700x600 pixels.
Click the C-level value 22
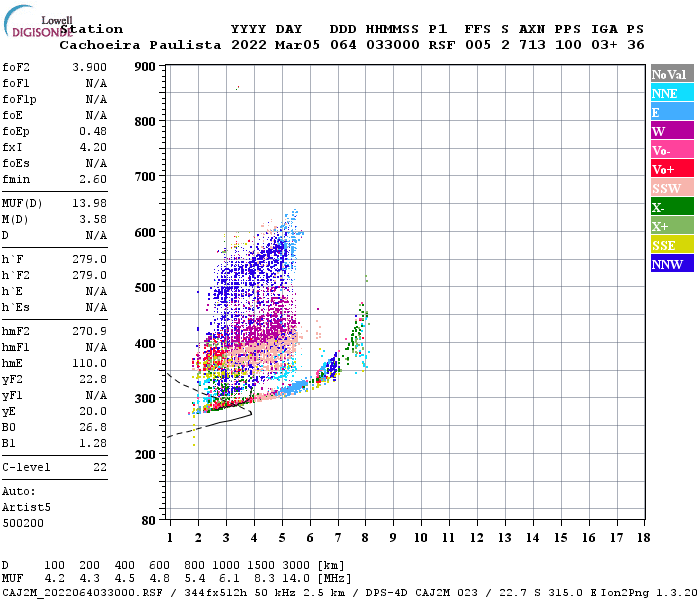point(100,467)
